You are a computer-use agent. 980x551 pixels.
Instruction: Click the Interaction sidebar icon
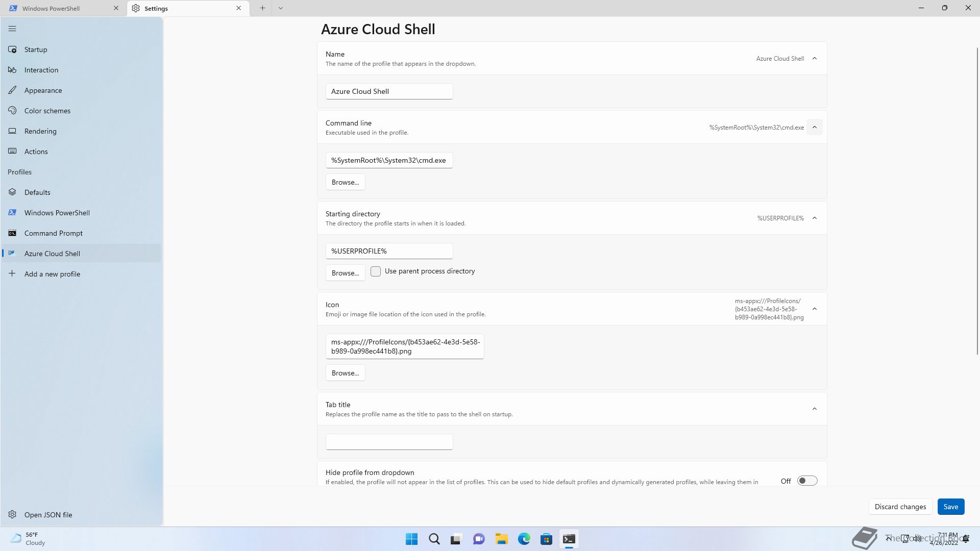12,70
